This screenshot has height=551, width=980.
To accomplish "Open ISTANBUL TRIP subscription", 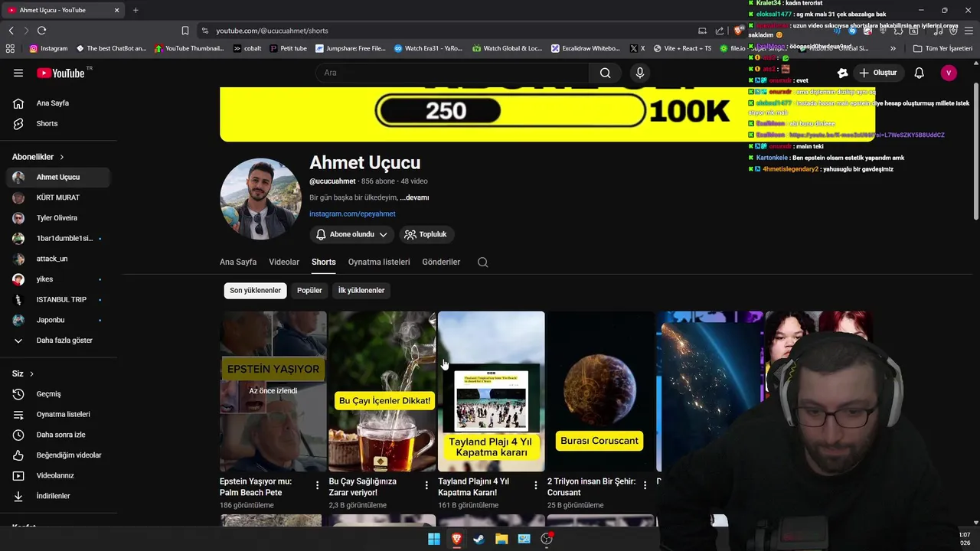I will coord(61,299).
